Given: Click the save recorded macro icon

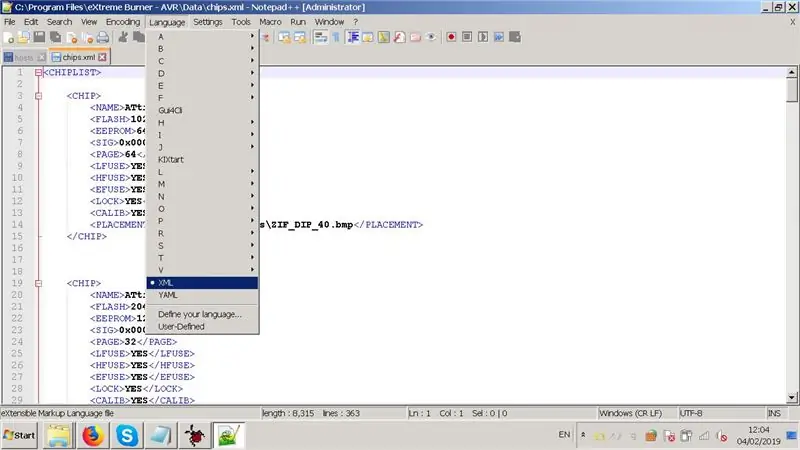Looking at the screenshot, I should point(515,37).
